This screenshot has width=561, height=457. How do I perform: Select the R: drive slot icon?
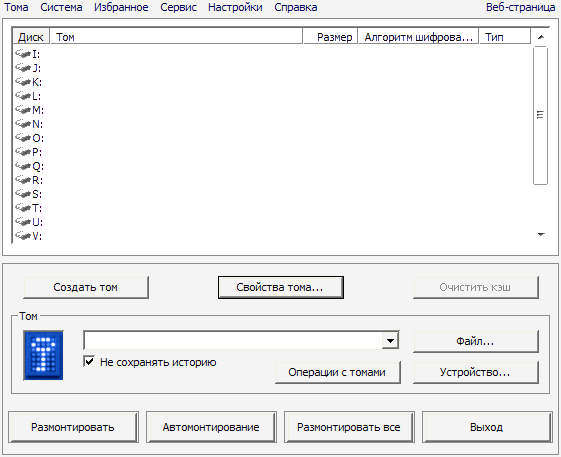pyautogui.click(x=23, y=180)
